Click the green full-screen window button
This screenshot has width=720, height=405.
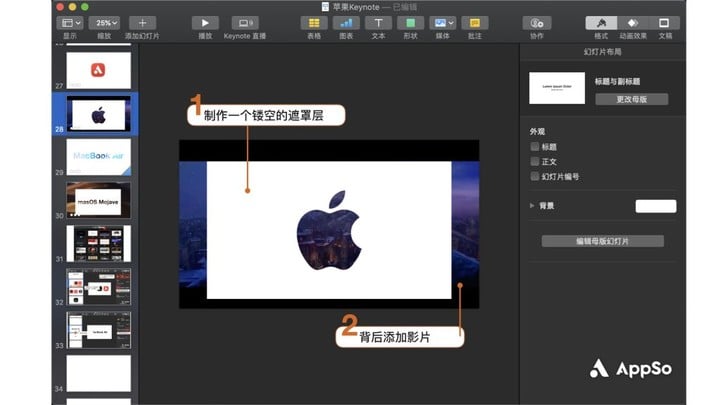tap(84, 7)
